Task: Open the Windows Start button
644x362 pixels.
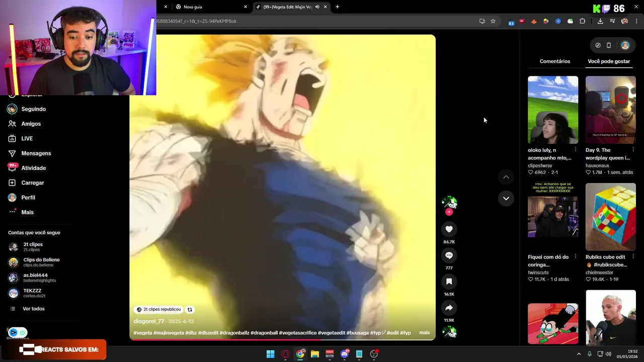Action: click(270, 354)
